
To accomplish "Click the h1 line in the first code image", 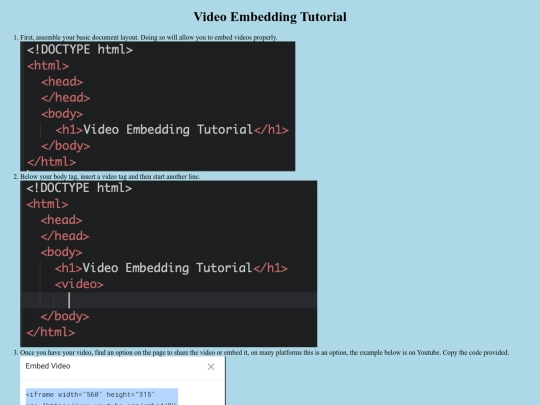I will (x=172, y=130).
